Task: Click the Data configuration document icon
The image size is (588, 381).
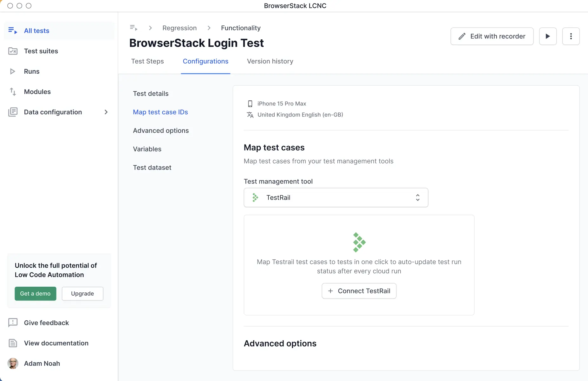Action: [x=13, y=112]
